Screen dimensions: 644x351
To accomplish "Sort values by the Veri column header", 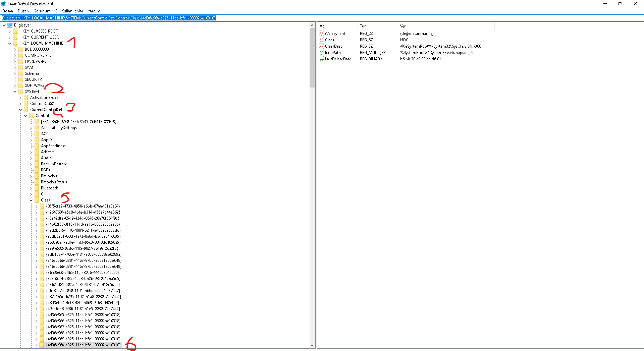I will (x=446, y=26).
